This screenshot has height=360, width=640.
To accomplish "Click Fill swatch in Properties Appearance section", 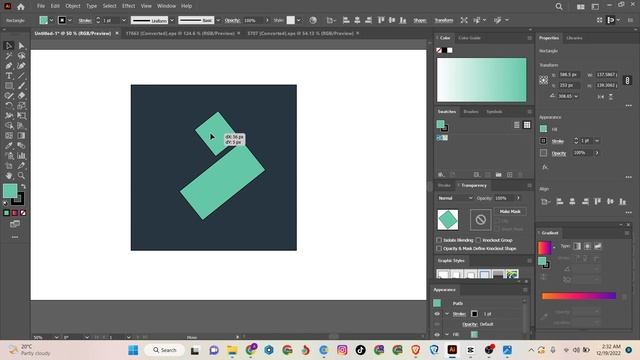I will [x=543, y=129].
